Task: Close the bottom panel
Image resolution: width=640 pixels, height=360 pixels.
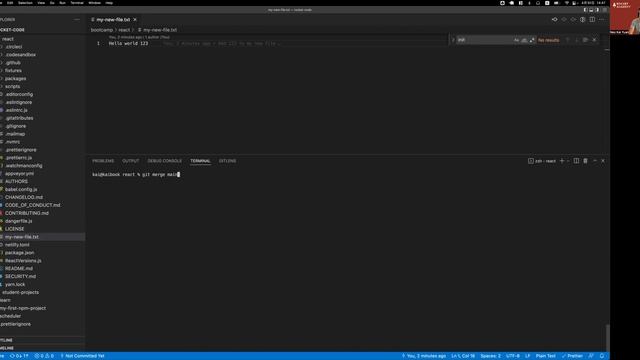Action: (x=603, y=161)
